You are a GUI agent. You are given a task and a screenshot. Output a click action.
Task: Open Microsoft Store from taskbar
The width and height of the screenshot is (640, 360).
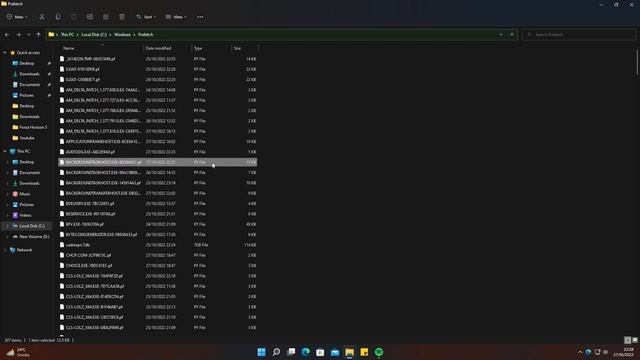tap(320, 352)
